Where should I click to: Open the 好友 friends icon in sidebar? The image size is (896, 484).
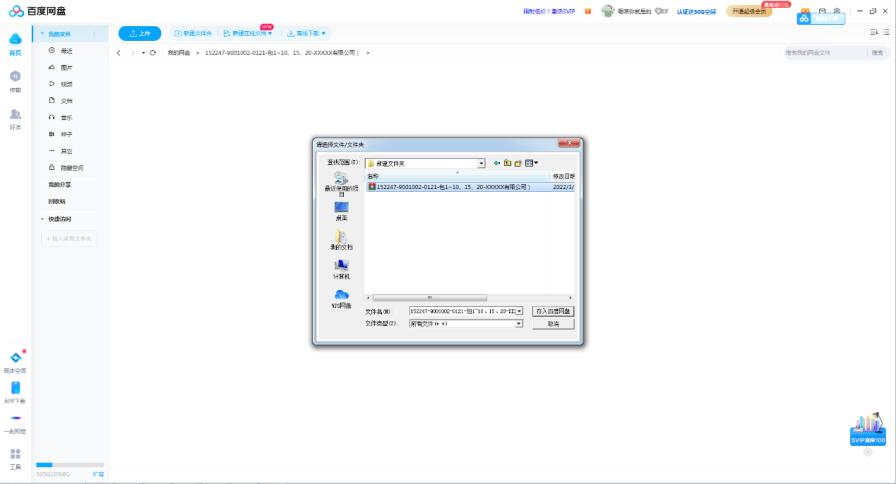[x=15, y=117]
